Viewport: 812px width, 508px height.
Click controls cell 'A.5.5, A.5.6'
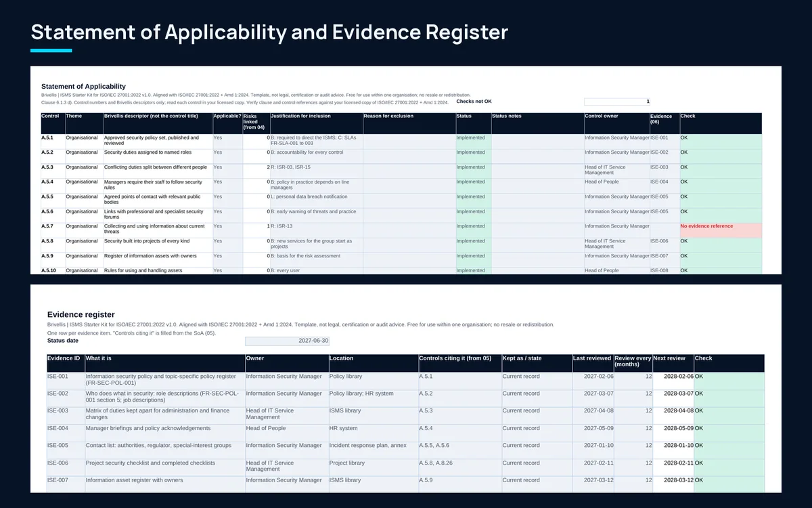click(x=459, y=450)
